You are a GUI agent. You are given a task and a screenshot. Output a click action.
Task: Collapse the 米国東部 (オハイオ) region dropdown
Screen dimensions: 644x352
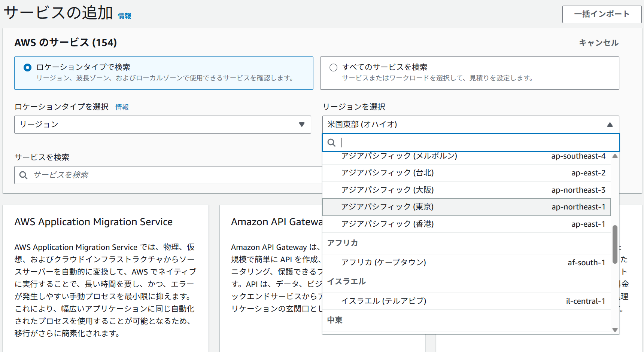(471, 125)
